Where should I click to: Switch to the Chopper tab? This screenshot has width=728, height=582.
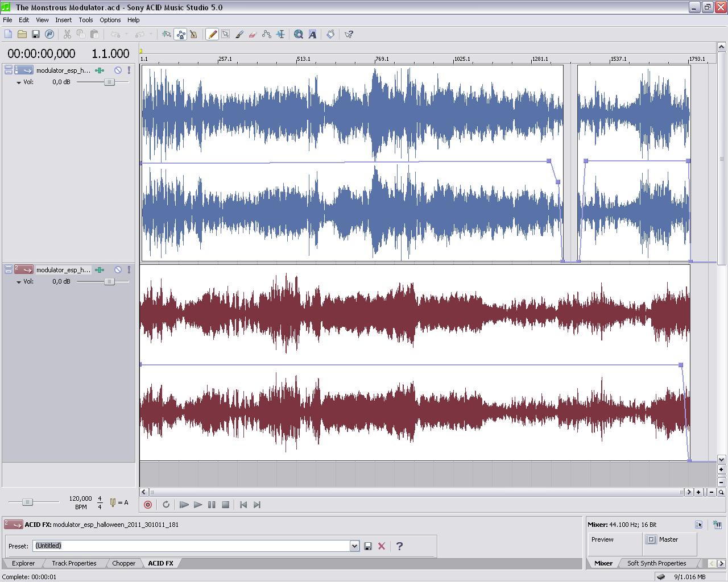124,563
